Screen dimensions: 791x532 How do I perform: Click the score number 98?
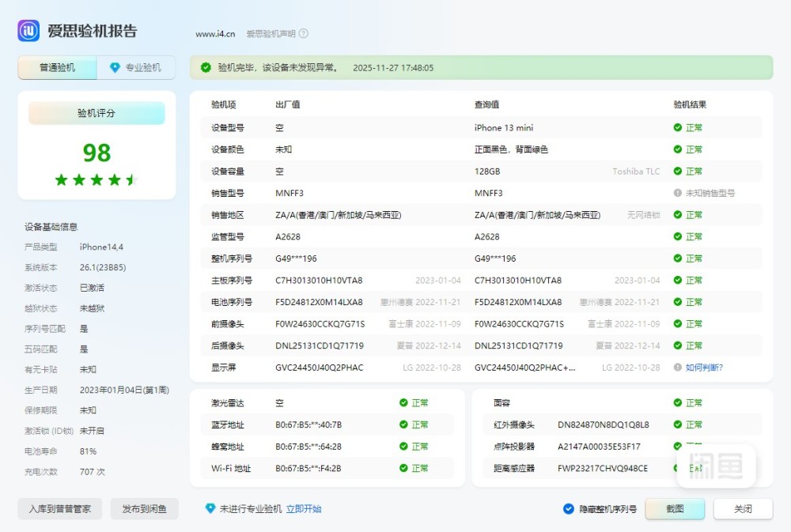point(97,153)
